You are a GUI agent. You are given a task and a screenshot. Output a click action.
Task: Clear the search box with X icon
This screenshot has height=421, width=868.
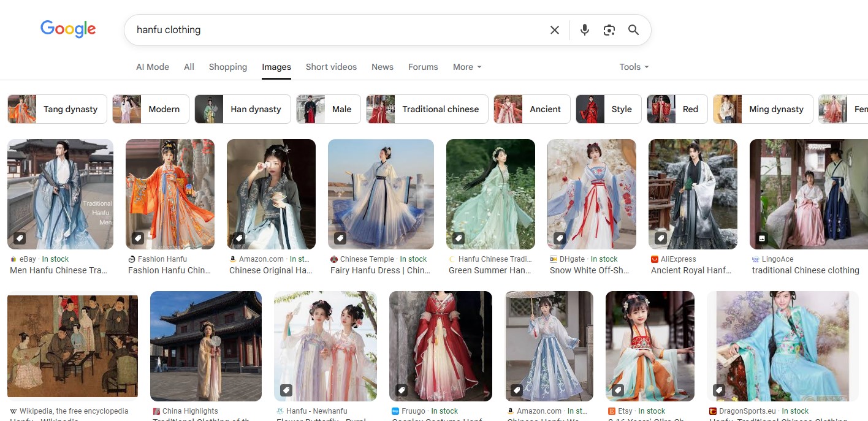pyautogui.click(x=555, y=30)
